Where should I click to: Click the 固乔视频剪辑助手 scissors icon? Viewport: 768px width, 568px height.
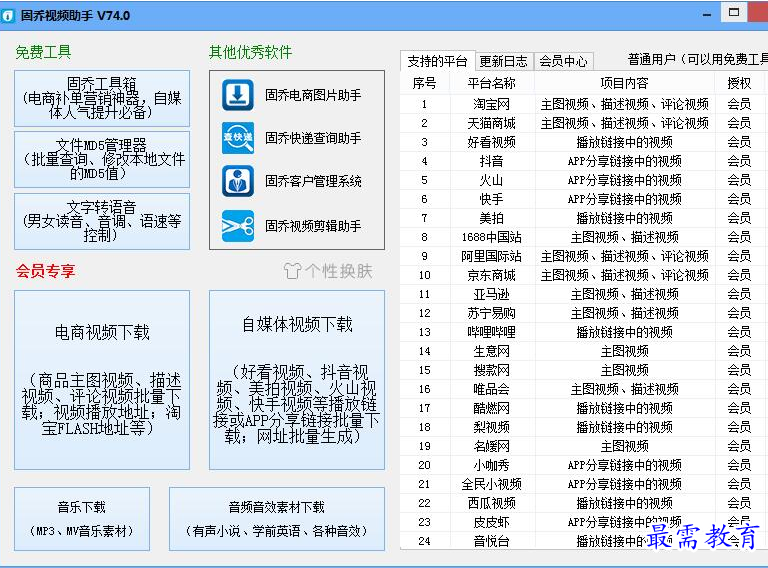click(x=238, y=226)
